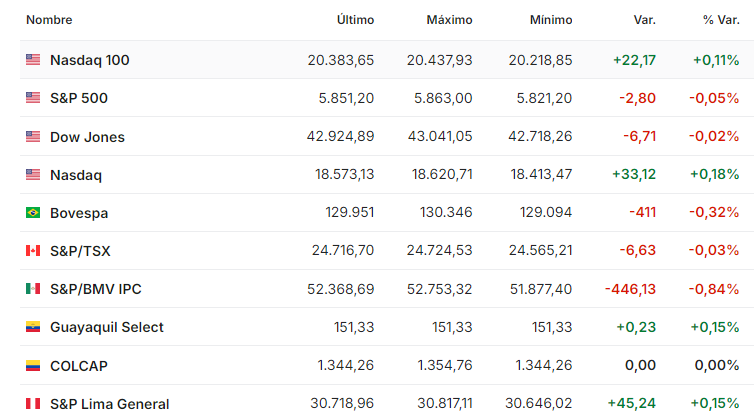This screenshot has width=754, height=418.
Task: Open the S&P/TSX index link
Action: coord(80,251)
